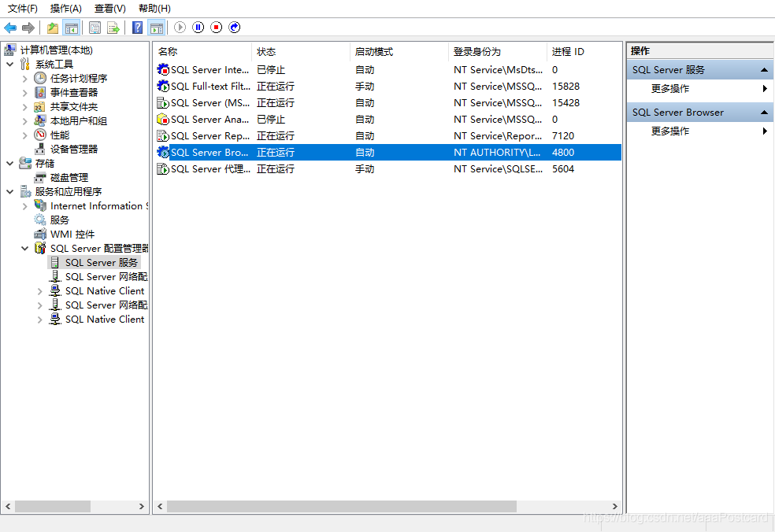
Task: Select the SQL Server 服务 tree item
Action: click(x=102, y=263)
